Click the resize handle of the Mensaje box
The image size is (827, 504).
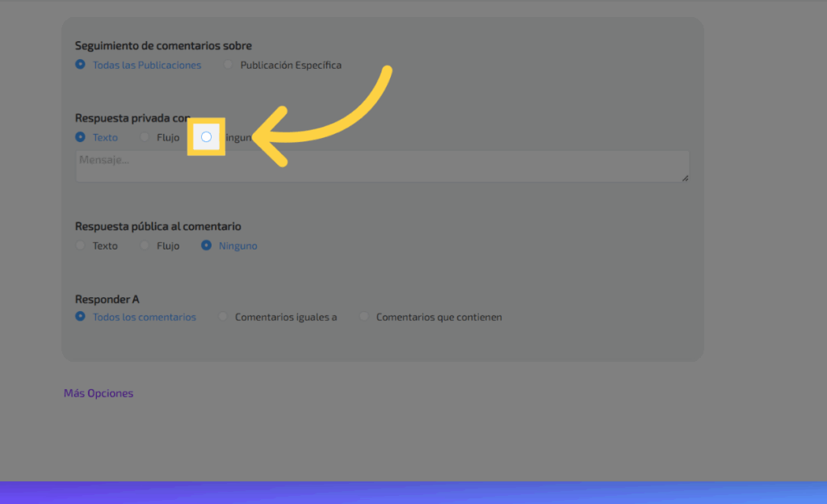click(686, 178)
